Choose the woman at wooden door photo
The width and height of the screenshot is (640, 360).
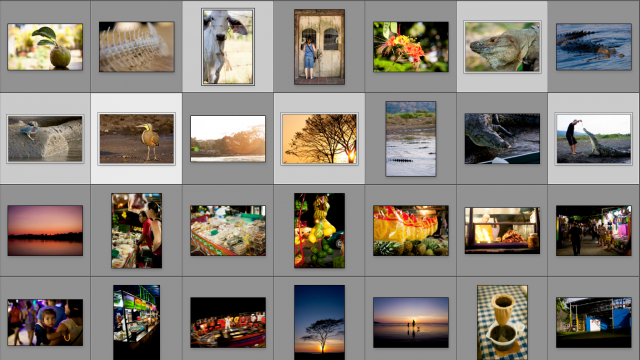[x=319, y=47]
